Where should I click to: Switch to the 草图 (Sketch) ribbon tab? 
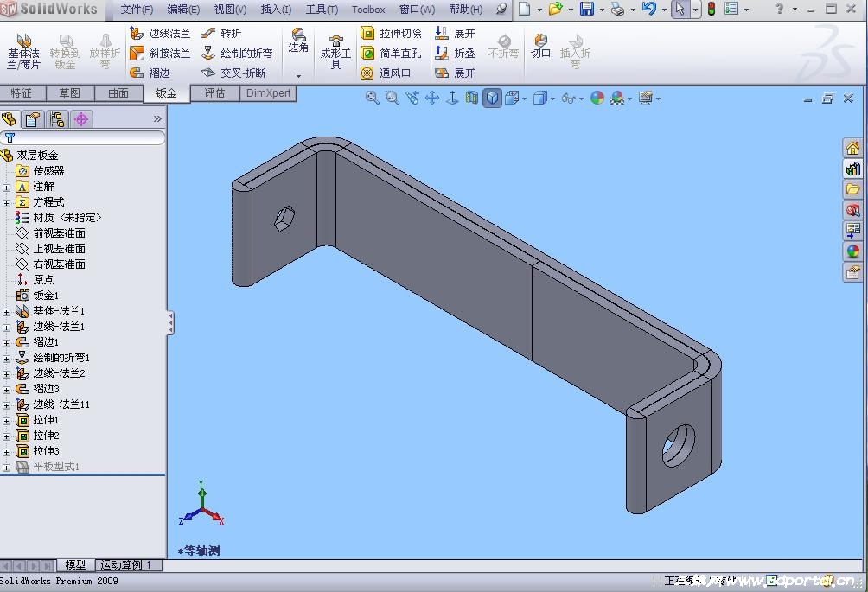point(70,93)
